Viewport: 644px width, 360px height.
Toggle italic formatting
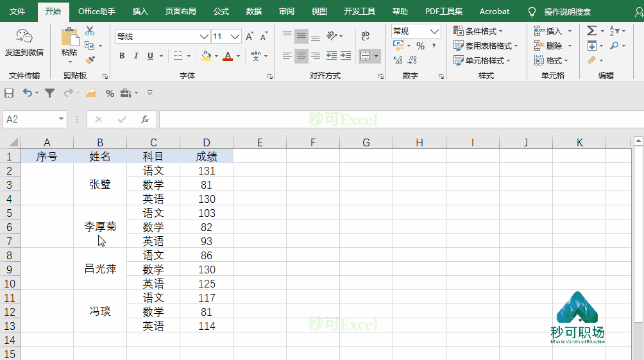[136, 56]
